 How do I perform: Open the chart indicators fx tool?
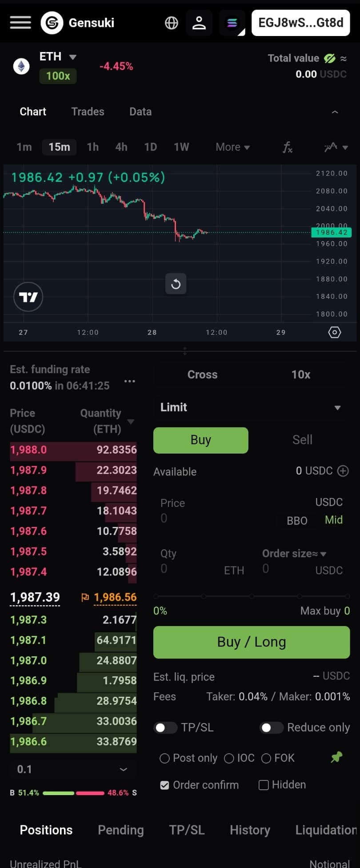(288, 147)
